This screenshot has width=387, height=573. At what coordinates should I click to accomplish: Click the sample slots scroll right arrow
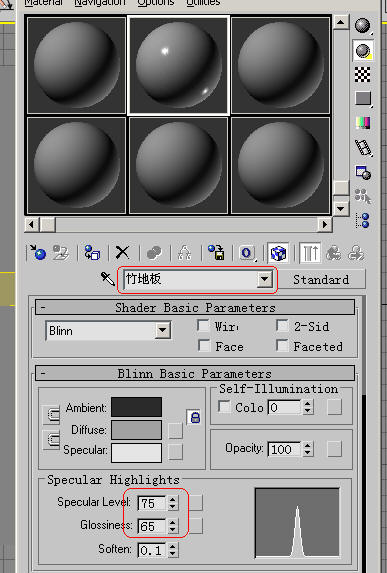(x=325, y=224)
